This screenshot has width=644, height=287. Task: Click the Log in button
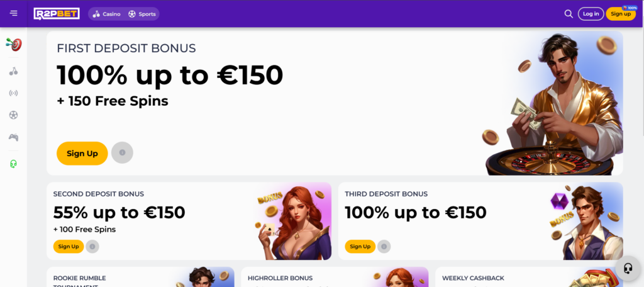(591, 13)
